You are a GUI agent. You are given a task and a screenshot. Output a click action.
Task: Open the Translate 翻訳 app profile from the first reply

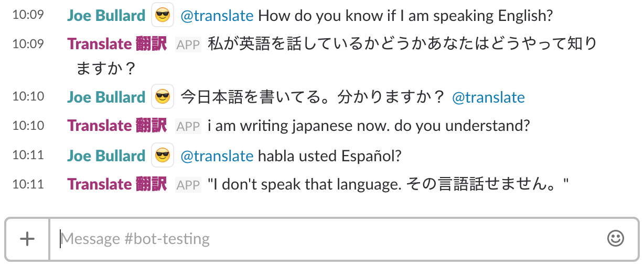coord(117,44)
